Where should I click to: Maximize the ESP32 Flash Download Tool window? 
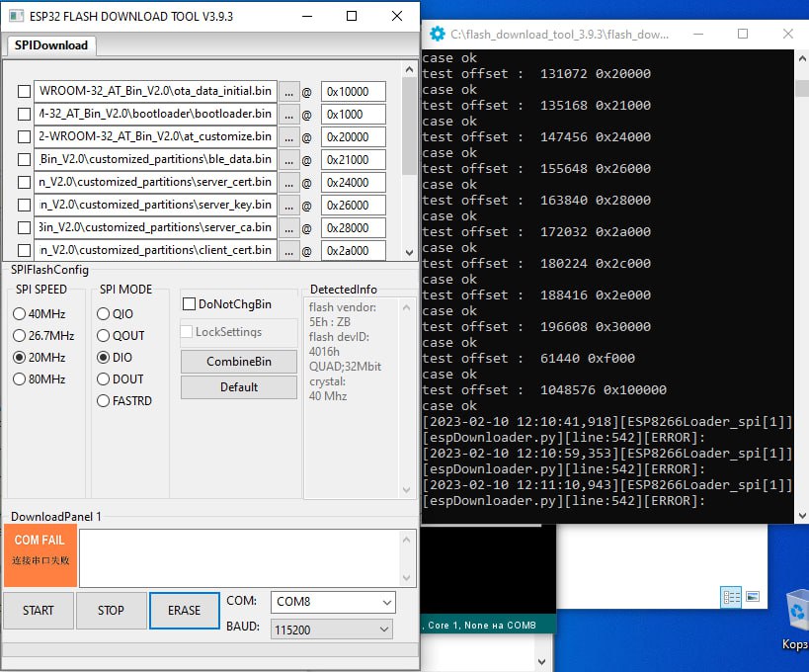[352, 16]
